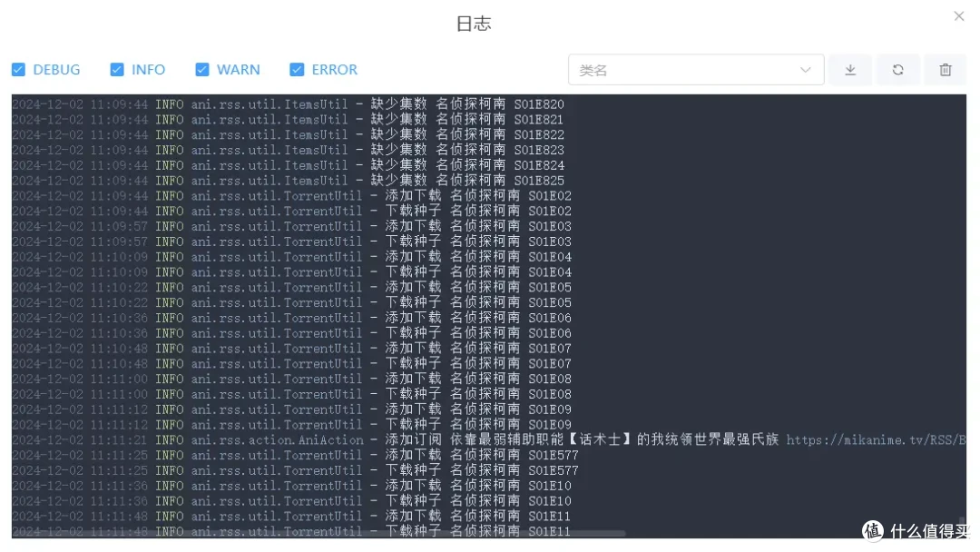Viewport: 980px width, 552px height.
Task: Click log entry 添加下载 名侦探柯南 S01E09
Action: 291,409
